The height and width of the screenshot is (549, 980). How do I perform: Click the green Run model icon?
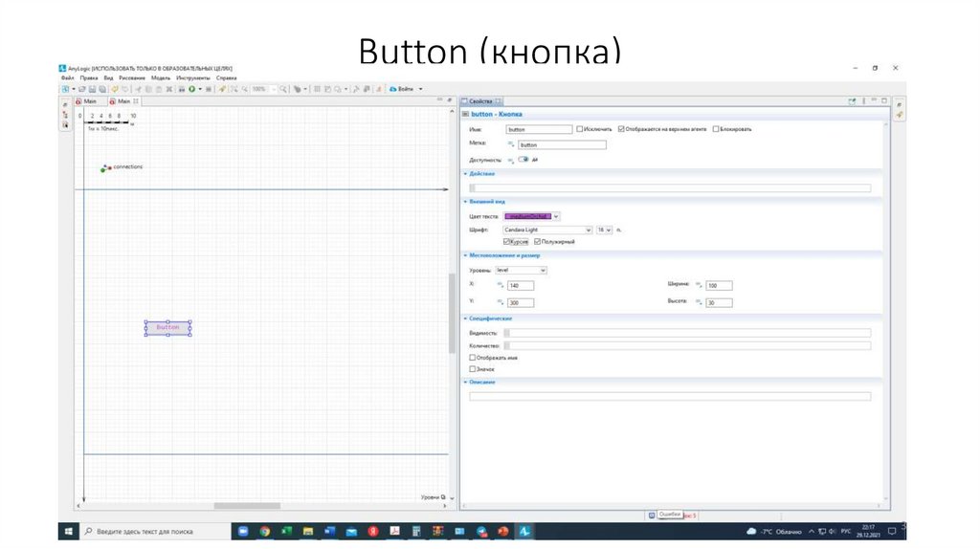[x=190, y=89]
